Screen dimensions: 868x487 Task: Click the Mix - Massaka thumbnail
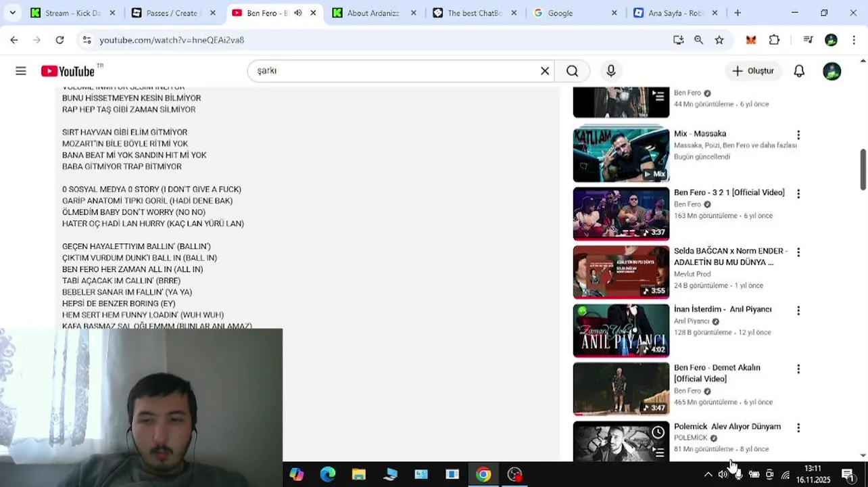621,156
